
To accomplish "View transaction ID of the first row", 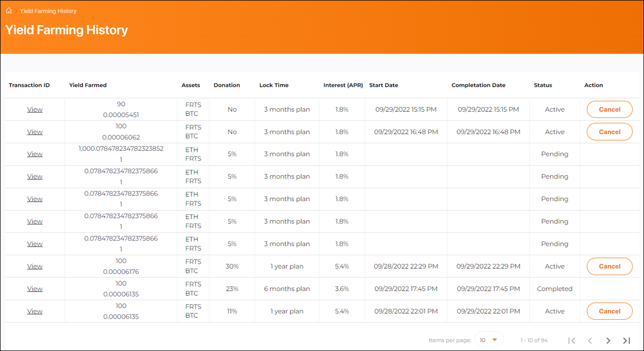I will pyautogui.click(x=35, y=109).
